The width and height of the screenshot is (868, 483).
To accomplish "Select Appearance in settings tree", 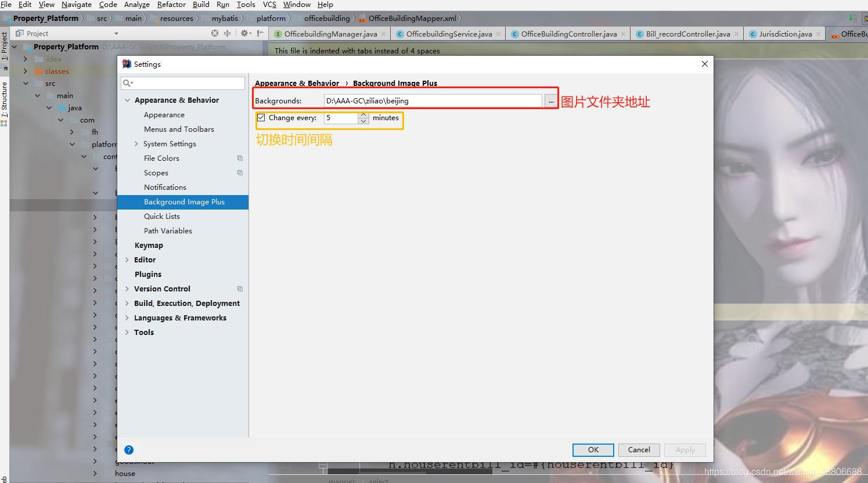I will (164, 115).
